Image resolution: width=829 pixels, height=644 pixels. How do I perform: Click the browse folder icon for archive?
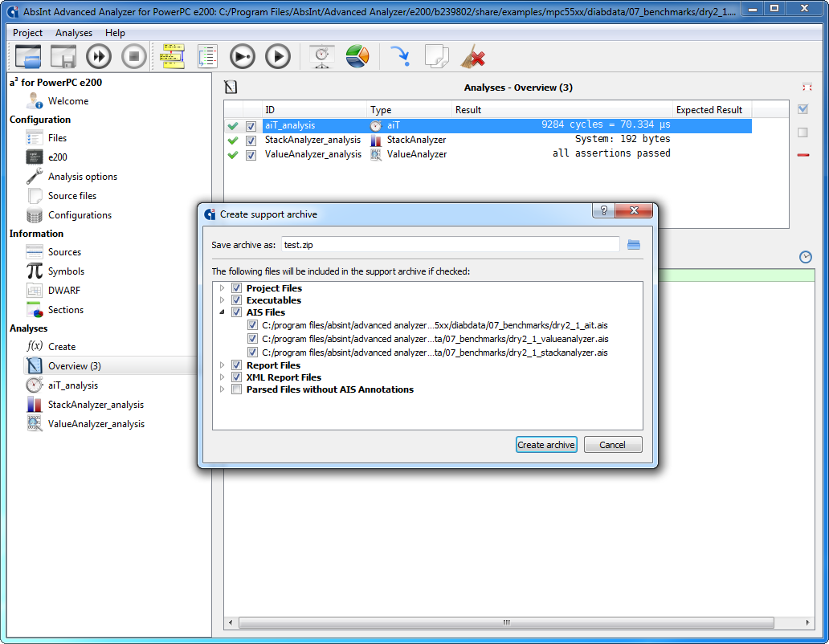pyautogui.click(x=633, y=245)
